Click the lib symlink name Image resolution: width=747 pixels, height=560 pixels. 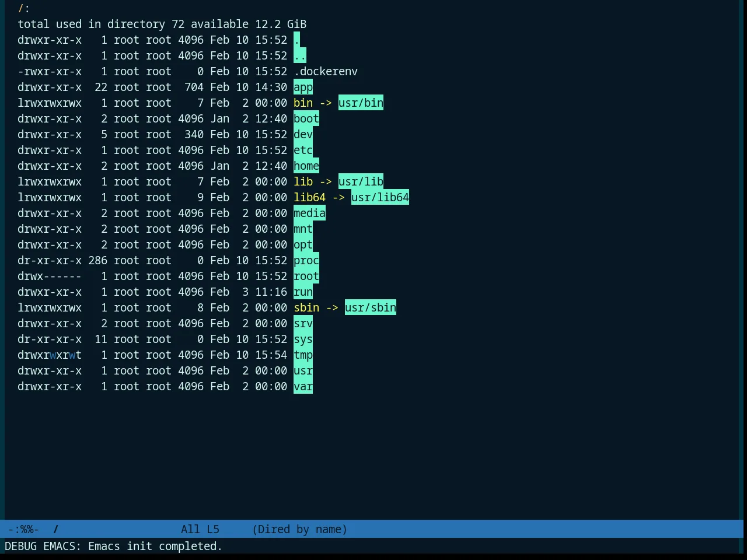coord(303,182)
